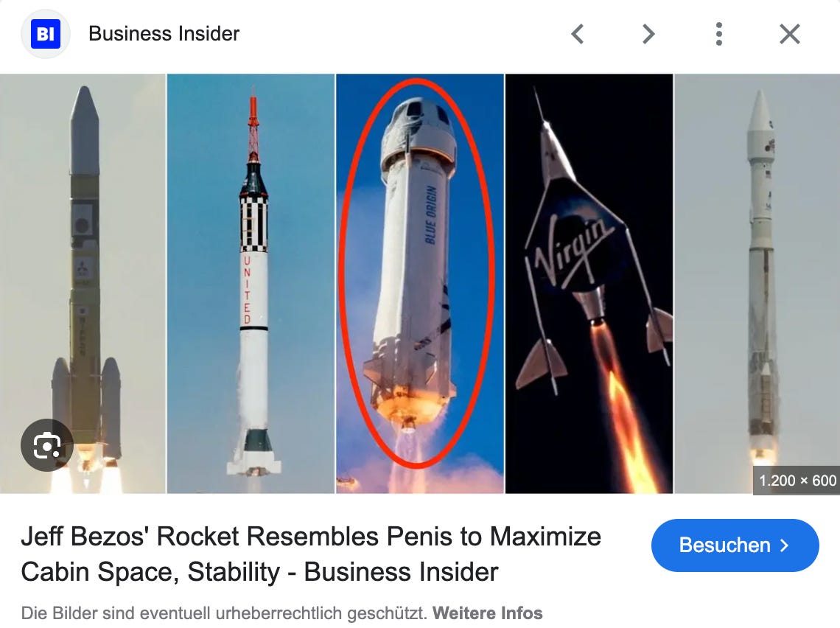The height and width of the screenshot is (628, 840).
Task: Click the Virgin Galactic spaceplane image panel
Action: 589,284
